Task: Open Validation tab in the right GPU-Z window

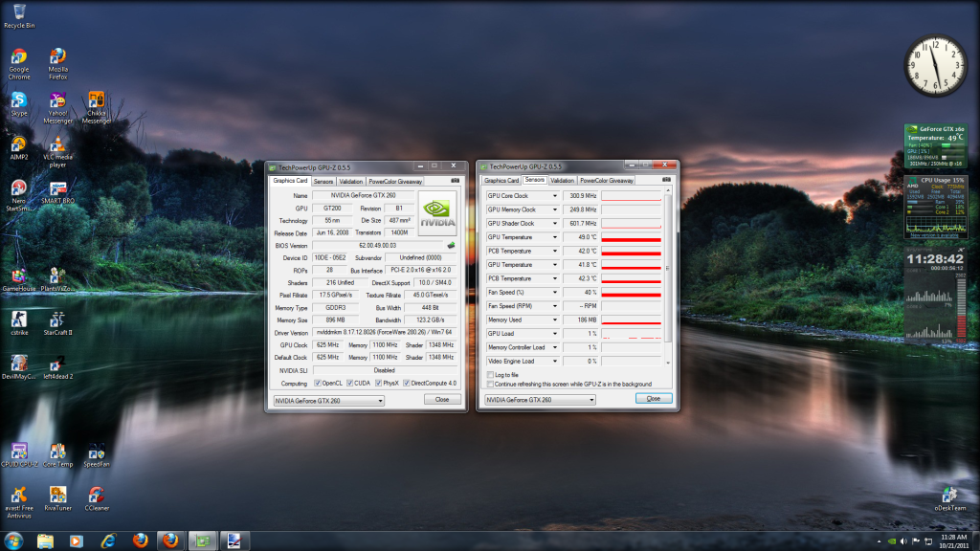Action: point(562,181)
